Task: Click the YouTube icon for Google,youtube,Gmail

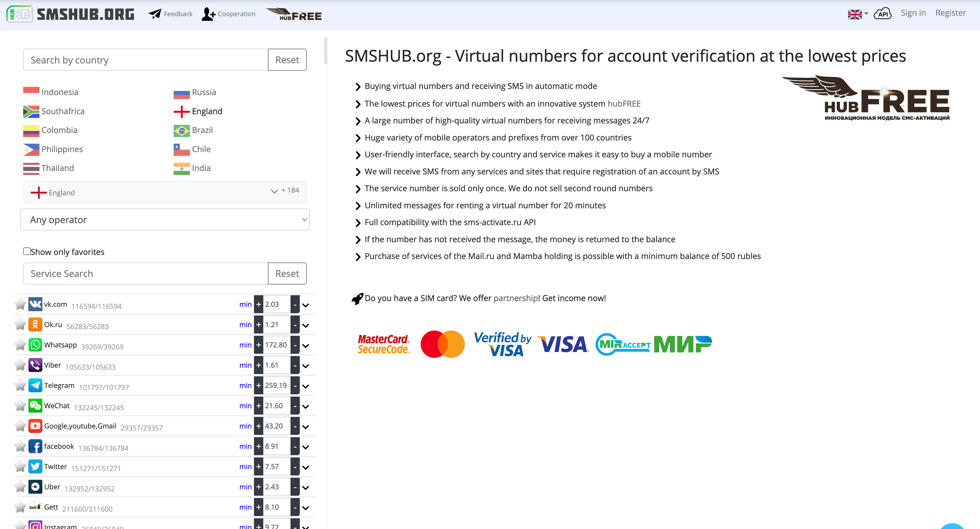Action: click(x=35, y=426)
